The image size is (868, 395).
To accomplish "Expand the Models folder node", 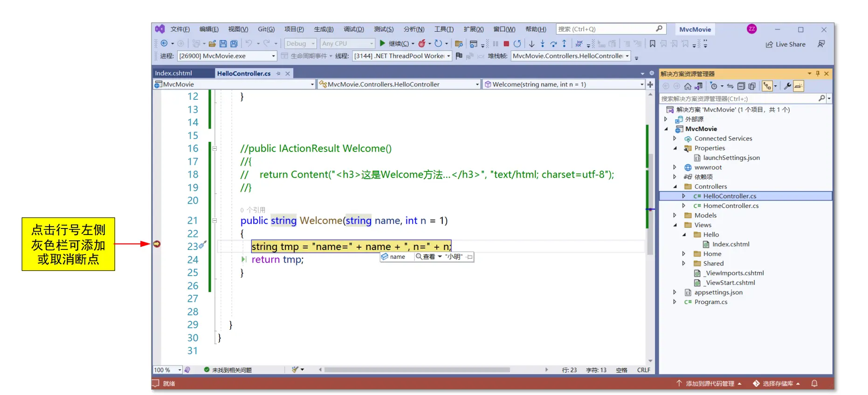I will pyautogui.click(x=675, y=215).
